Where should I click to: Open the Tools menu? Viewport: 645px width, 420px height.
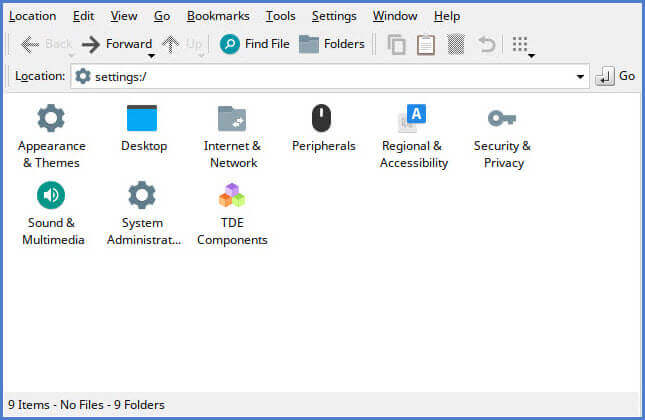pos(281,16)
